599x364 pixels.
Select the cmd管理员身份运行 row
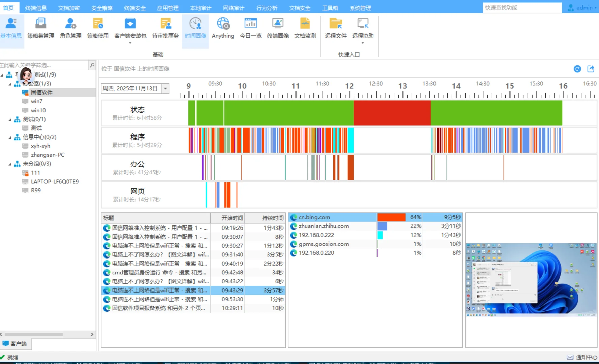193,272
